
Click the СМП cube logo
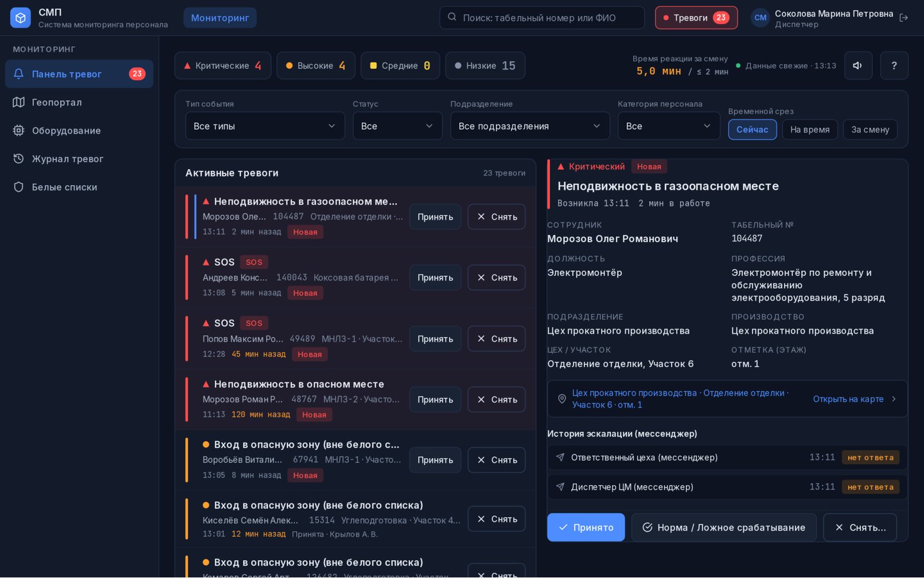(20, 18)
